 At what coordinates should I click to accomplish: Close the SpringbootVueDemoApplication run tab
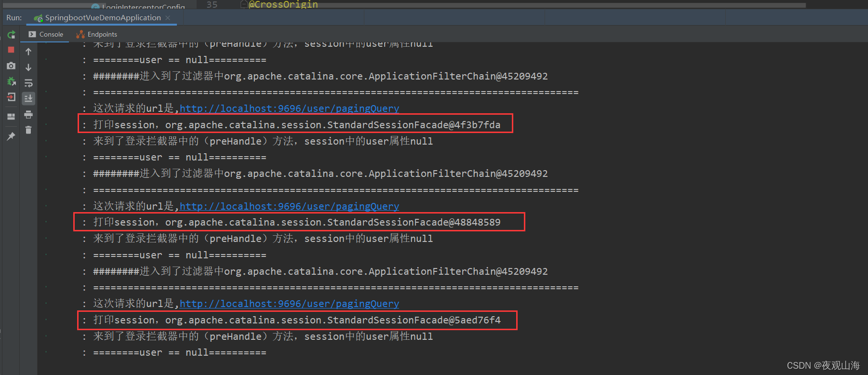[x=168, y=18]
